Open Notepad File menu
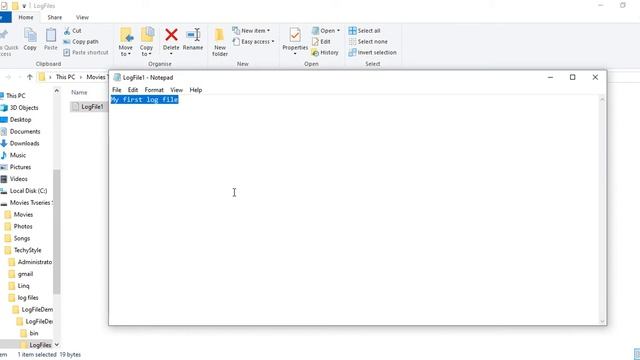 pos(117,90)
